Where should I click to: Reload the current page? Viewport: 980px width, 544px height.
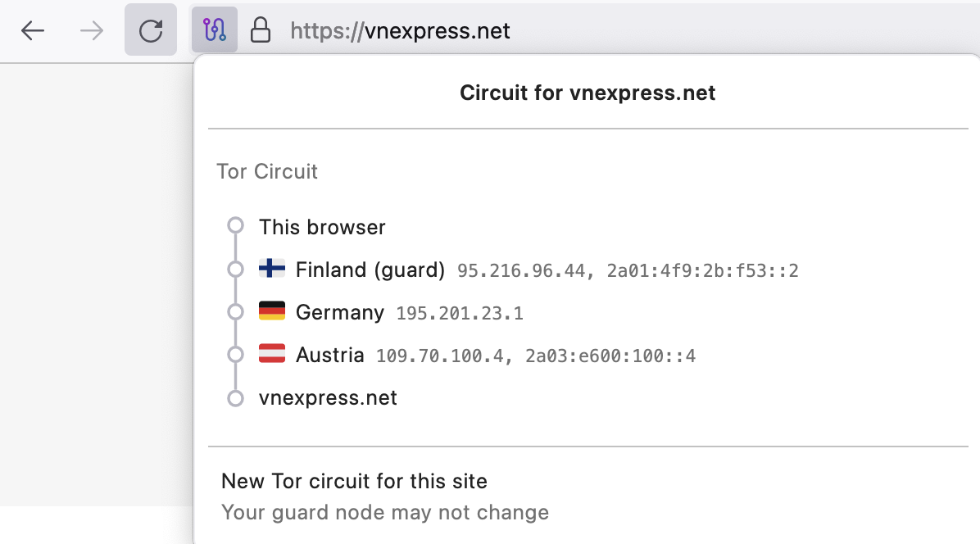(151, 31)
